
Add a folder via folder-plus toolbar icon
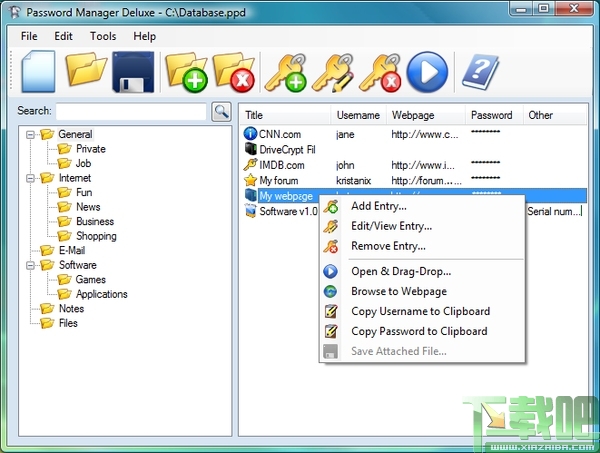click(x=186, y=72)
